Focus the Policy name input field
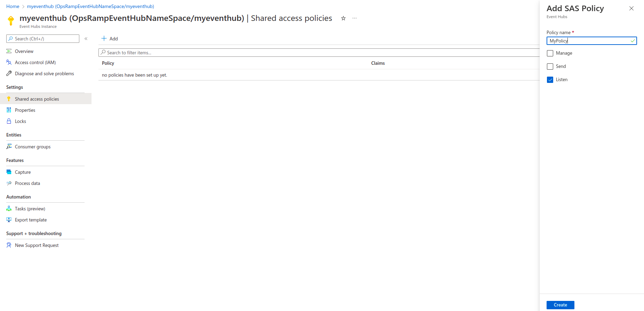 tap(591, 41)
